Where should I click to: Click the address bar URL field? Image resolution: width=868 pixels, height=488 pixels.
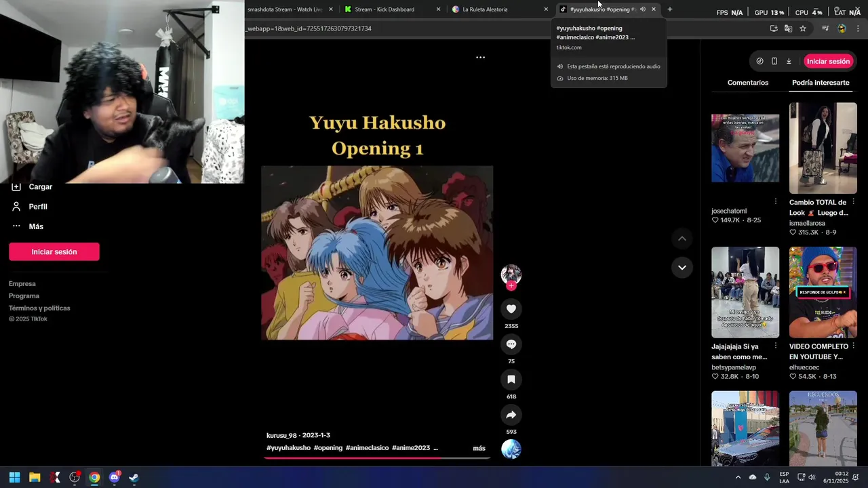pyautogui.click(x=502, y=28)
